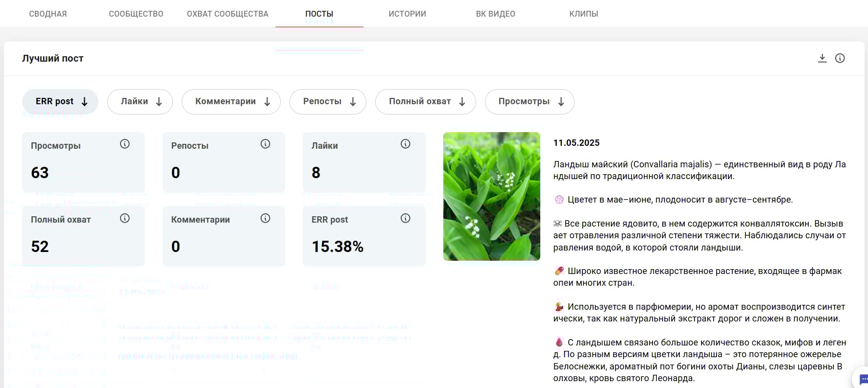Click the paragraph 'Используется в парфюмерии'
868x388 pixels.
[699, 313]
